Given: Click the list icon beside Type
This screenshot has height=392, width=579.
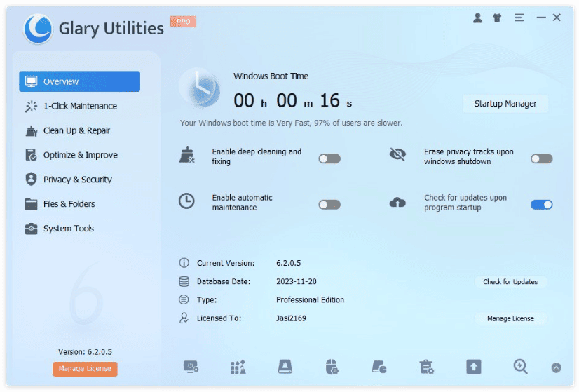Looking at the screenshot, I should (184, 299).
